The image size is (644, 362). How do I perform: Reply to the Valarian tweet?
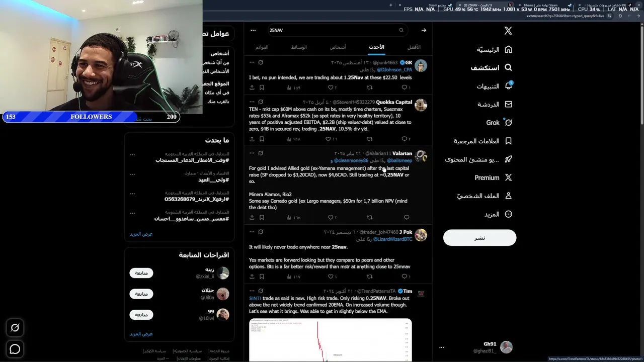coord(407,217)
